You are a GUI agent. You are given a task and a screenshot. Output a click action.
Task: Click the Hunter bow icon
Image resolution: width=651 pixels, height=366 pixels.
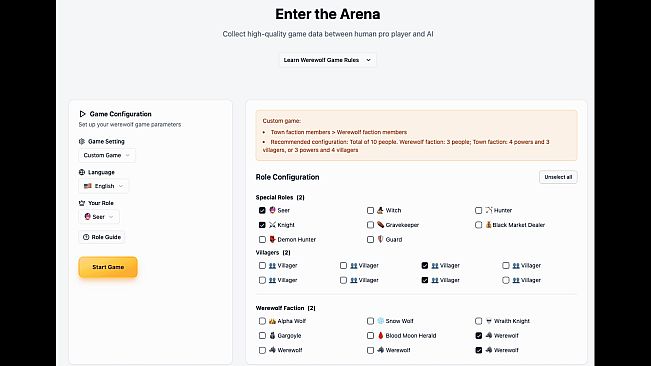(489, 210)
